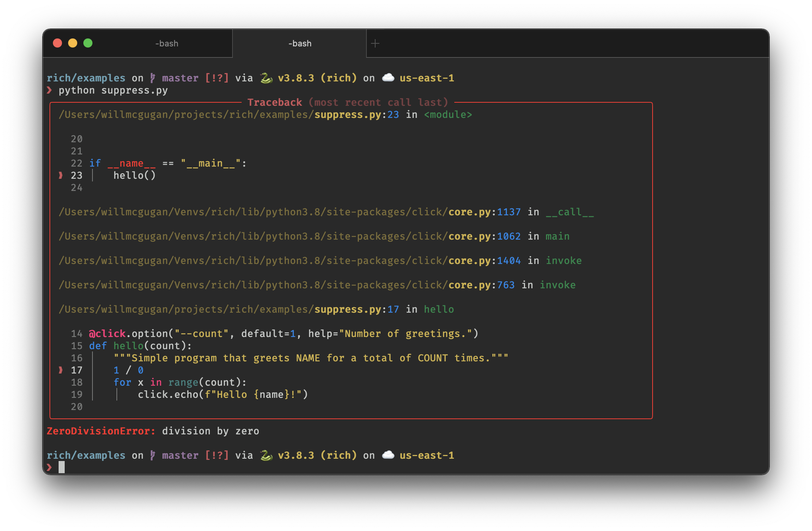The height and width of the screenshot is (531, 812).
Task: Minimize the window with the yellow button
Action: 73,43
